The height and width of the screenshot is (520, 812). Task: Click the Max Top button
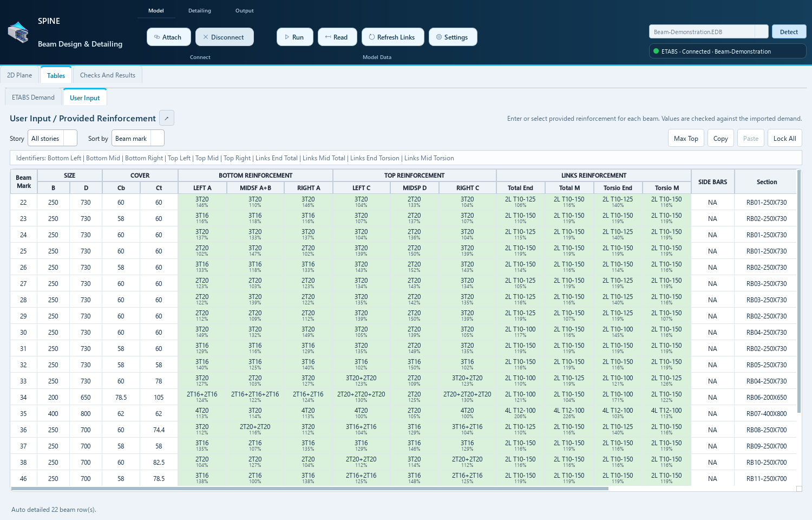click(686, 138)
